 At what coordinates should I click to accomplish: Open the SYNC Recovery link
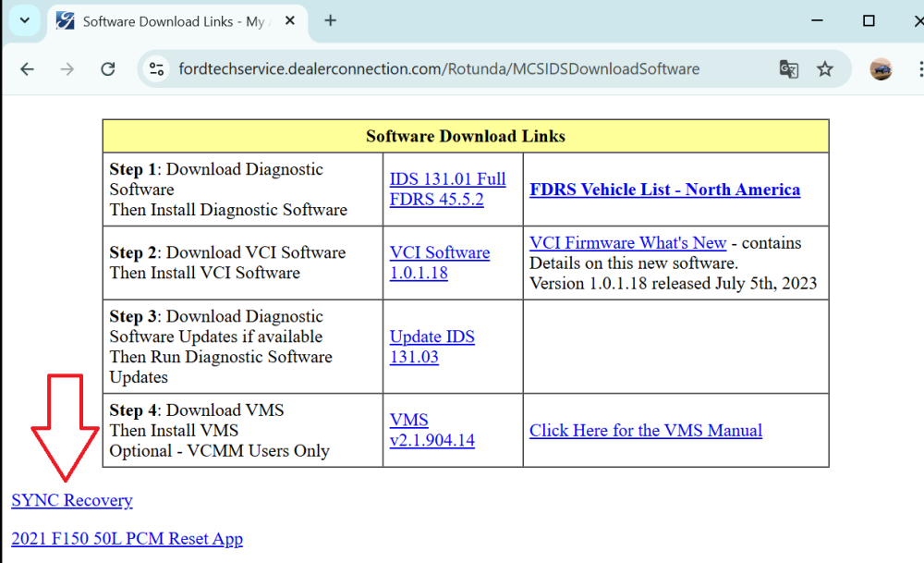click(72, 500)
